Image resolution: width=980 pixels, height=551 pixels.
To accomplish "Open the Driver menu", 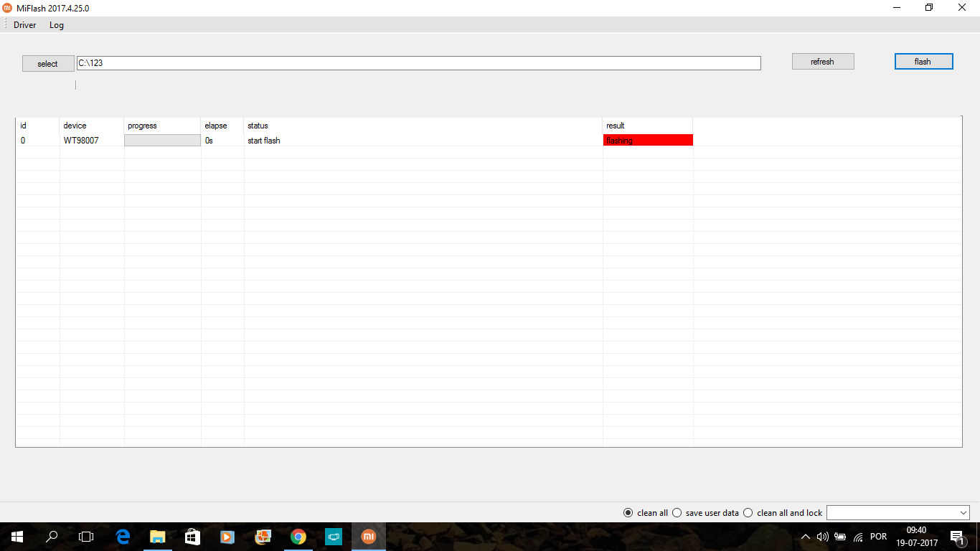I will (x=24, y=25).
